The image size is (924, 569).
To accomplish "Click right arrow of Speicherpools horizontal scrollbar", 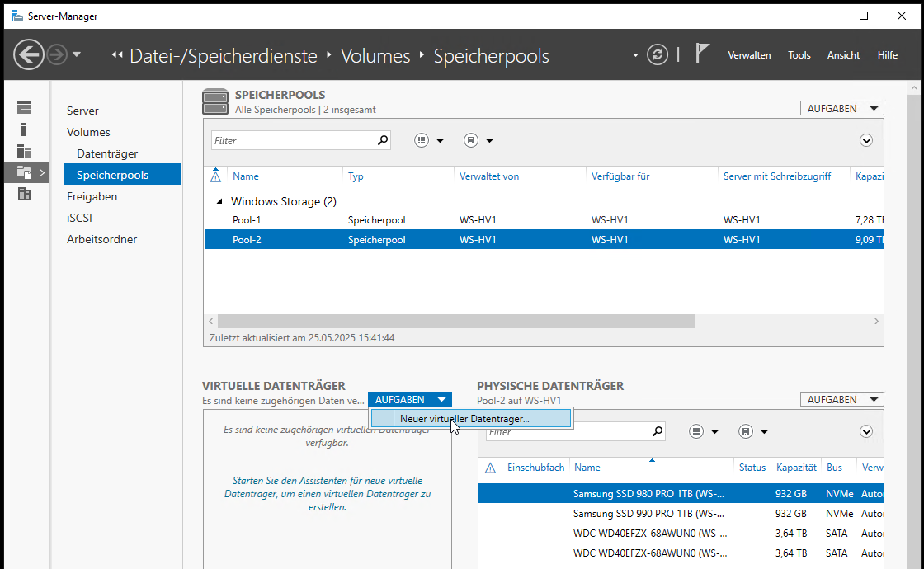I will [x=876, y=321].
